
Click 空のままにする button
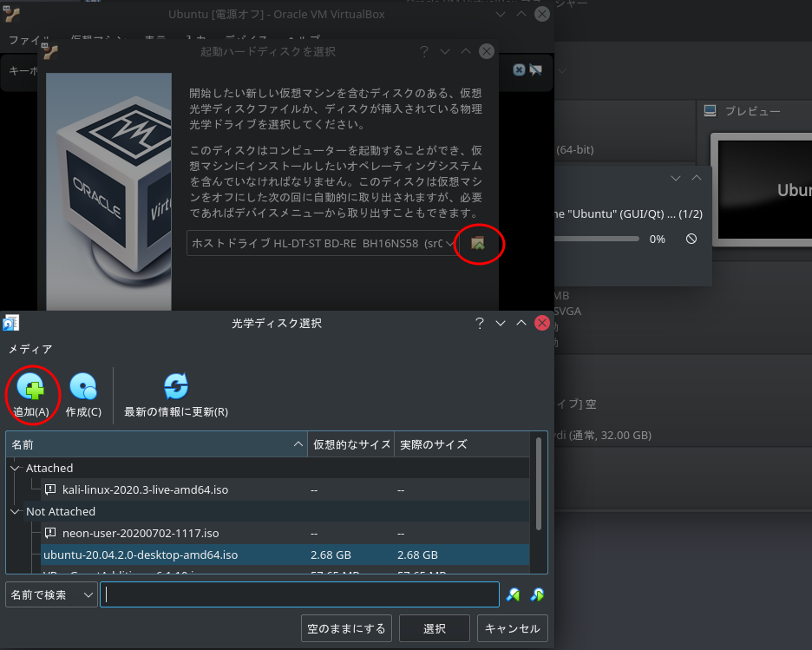(x=346, y=628)
